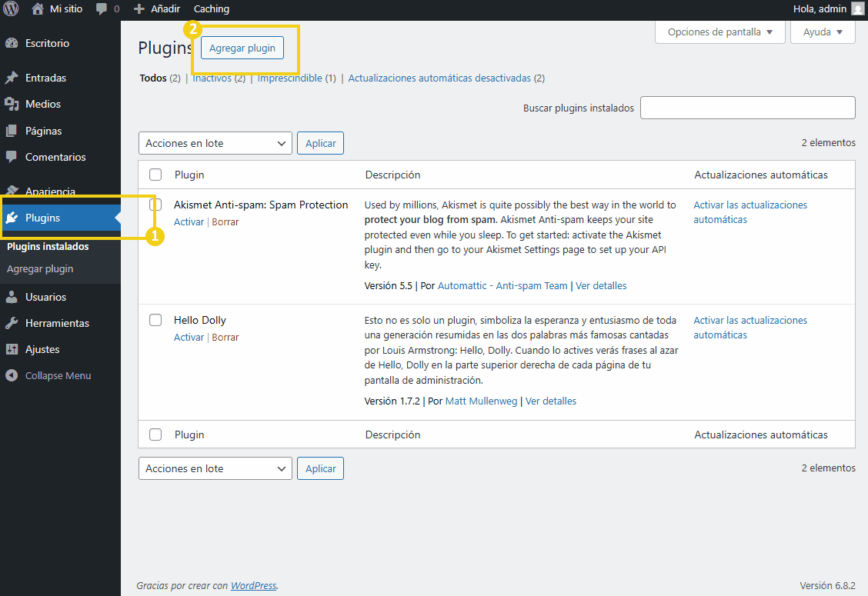Open Agregar plugin in the sidebar submenu
This screenshot has height=596, width=868.
40,269
